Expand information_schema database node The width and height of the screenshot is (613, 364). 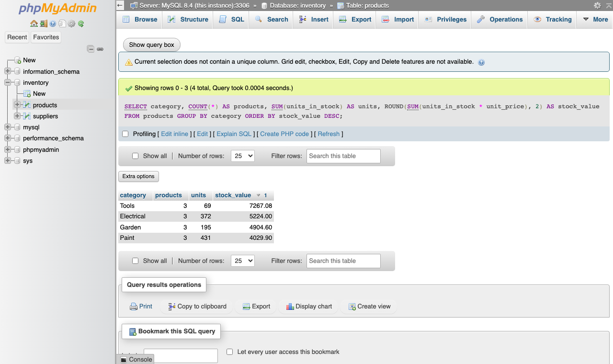click(7, 71)
